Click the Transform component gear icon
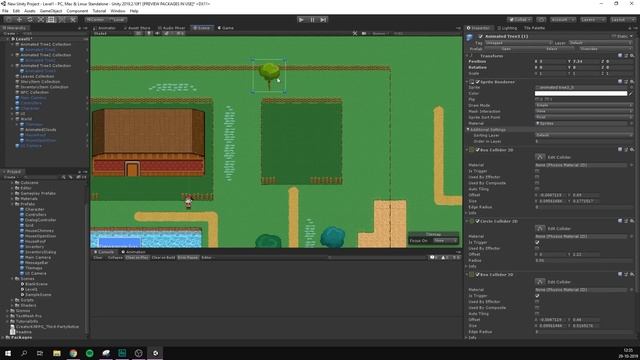640x360 pixels. (632, 56)
